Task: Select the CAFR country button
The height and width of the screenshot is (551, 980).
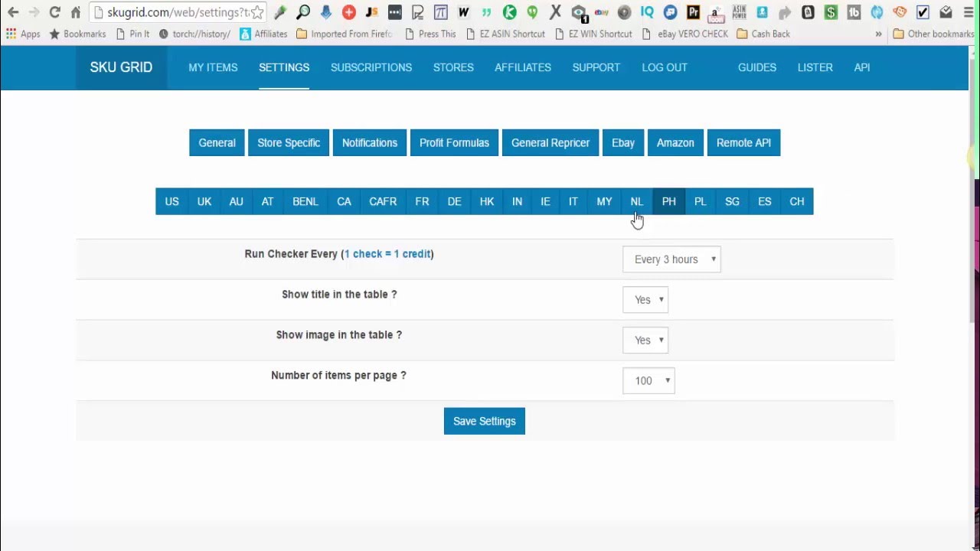Action: (x=383, y=202)
